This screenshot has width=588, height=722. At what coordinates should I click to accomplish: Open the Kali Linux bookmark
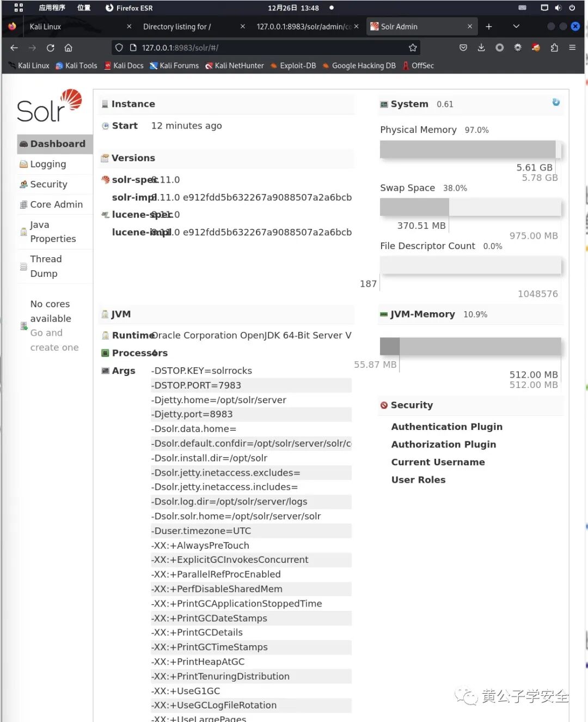[29, 66]
